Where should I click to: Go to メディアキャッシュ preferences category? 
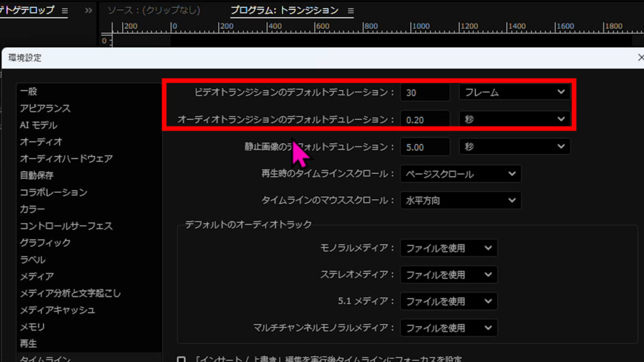[x=57, y=310]
